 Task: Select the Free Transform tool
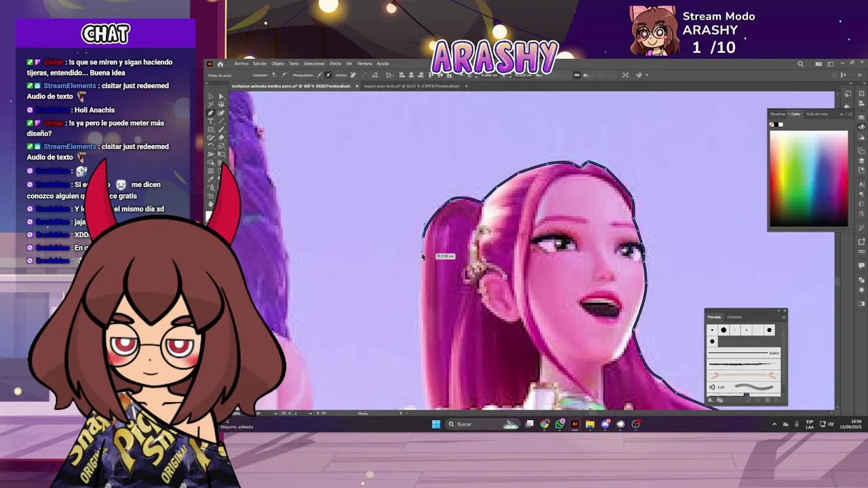tap(221, 154)
